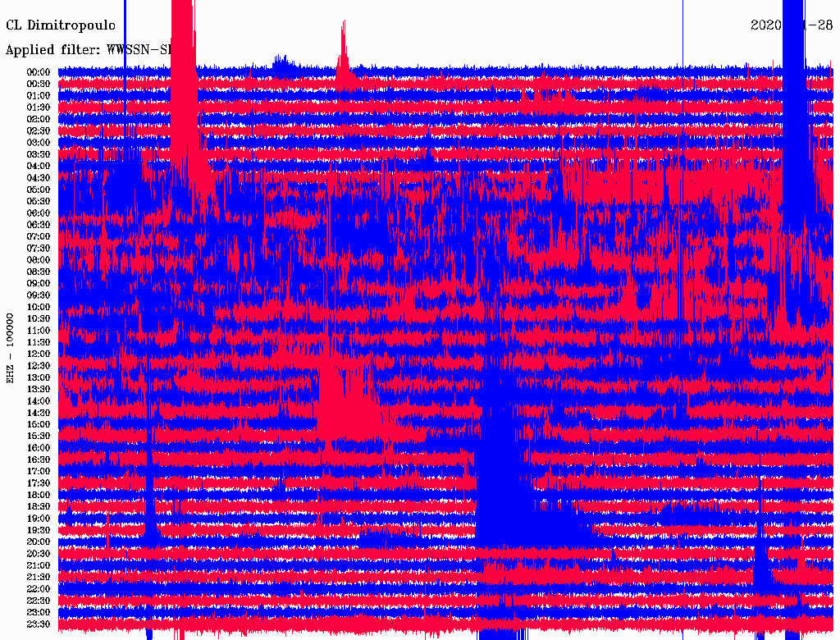Click the 17:00 time label

(x=39, y=472)
